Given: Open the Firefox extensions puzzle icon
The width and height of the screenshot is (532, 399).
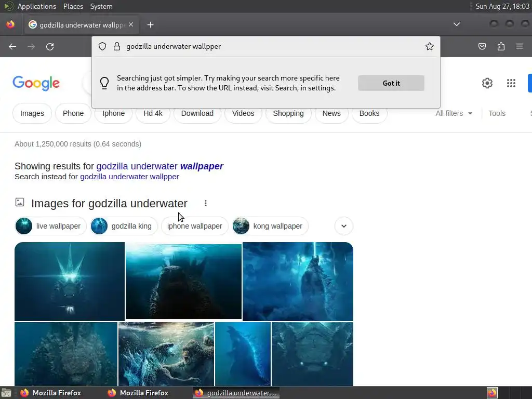Looking at the screenshot, I should (501, 46).
